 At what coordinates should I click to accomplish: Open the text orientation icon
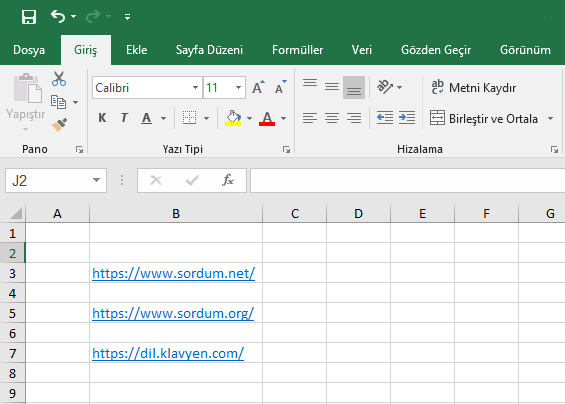click(x=385, y=87)
